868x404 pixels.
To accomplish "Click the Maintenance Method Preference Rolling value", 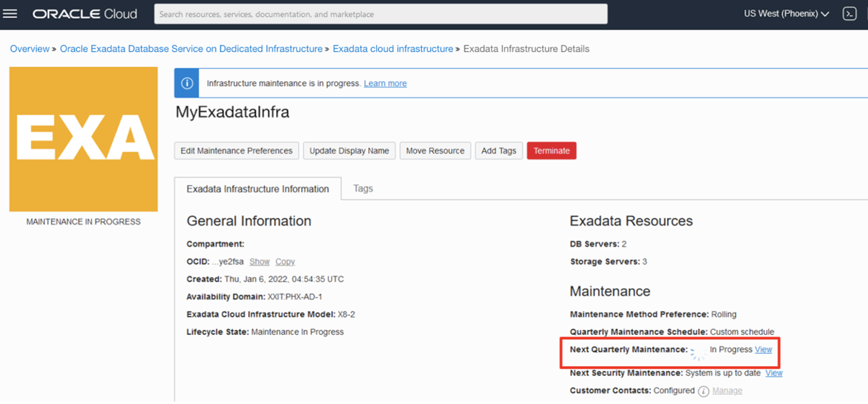I will [724, 314].
